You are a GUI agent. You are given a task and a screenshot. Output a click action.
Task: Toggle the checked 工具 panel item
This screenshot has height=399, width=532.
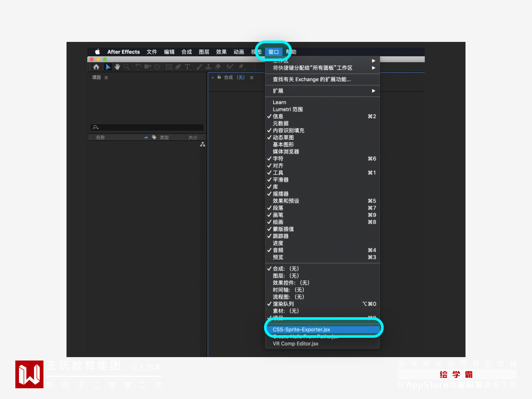click(x=323, y=173)
